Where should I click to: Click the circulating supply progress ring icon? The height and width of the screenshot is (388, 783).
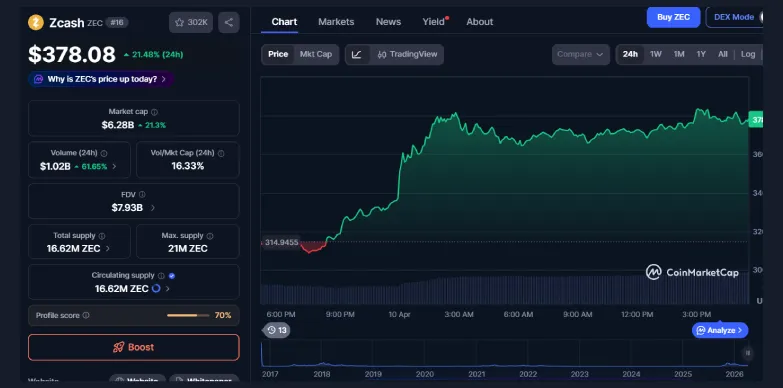156,288
